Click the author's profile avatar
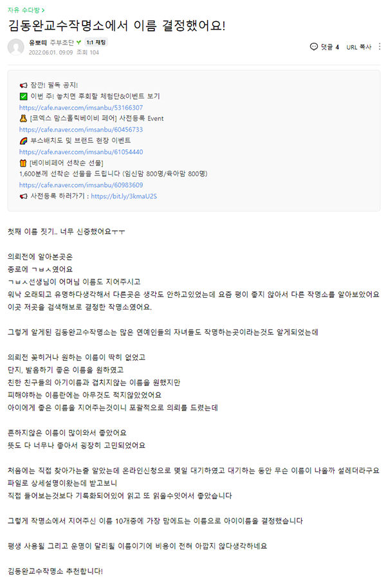 [15, 47]
